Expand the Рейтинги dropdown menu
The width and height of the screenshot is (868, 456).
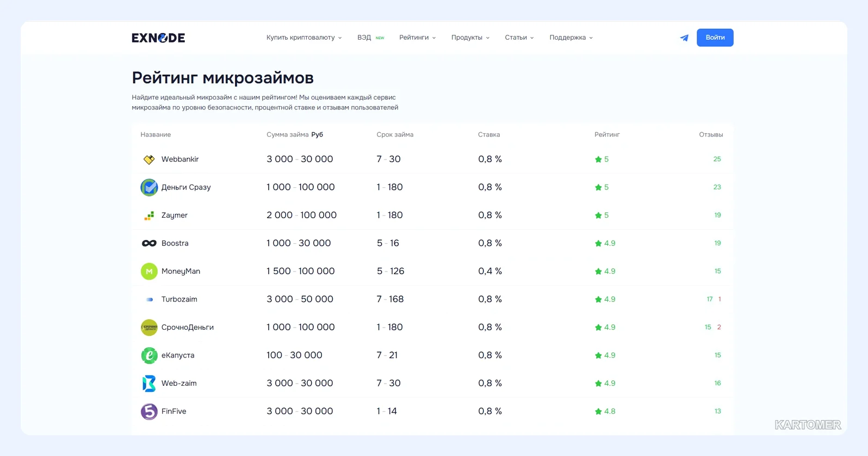[418, 38]
